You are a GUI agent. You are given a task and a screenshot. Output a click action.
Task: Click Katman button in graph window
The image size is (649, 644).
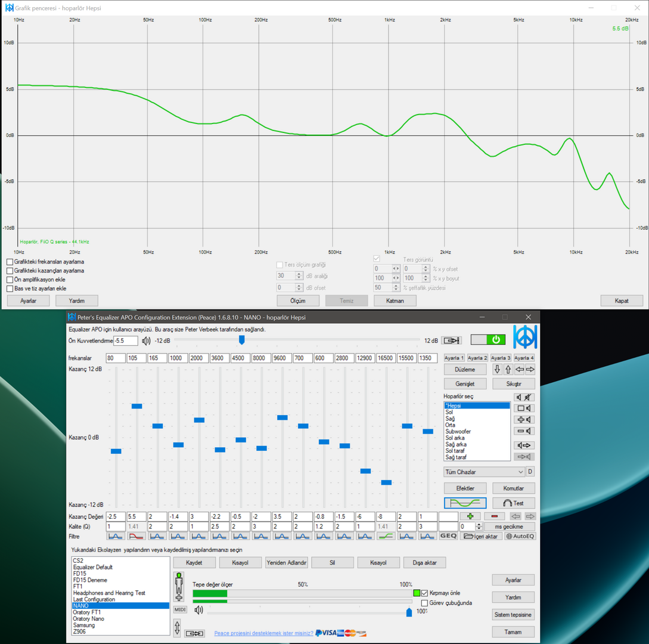pos(395,301)
